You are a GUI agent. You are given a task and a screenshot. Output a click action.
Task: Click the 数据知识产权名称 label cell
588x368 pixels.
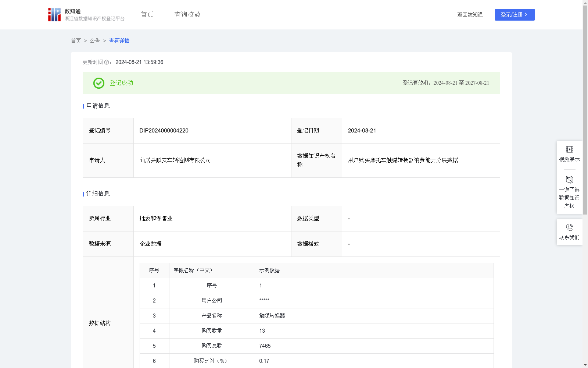[316, 160]
